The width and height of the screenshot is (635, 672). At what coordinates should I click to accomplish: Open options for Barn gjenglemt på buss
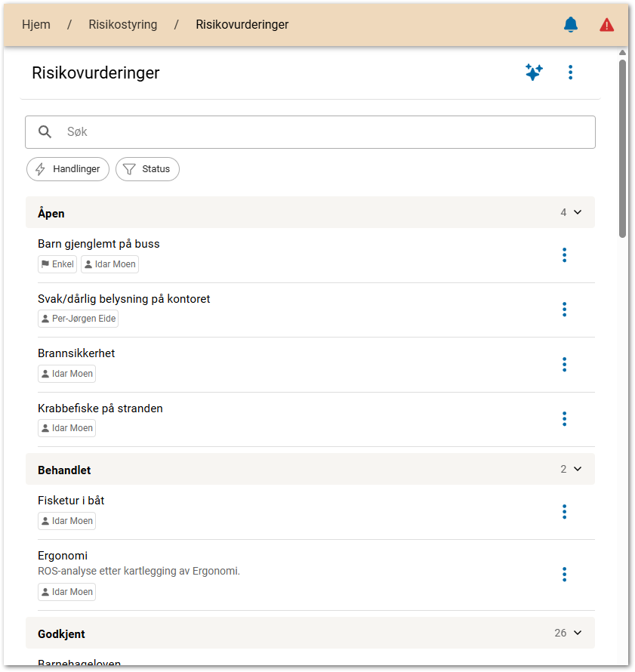[564, 255]
